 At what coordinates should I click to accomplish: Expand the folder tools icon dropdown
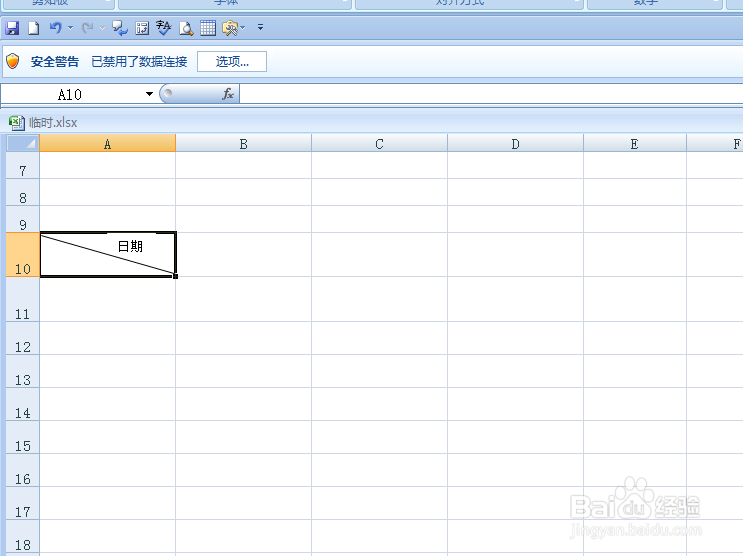pos(243,28)
